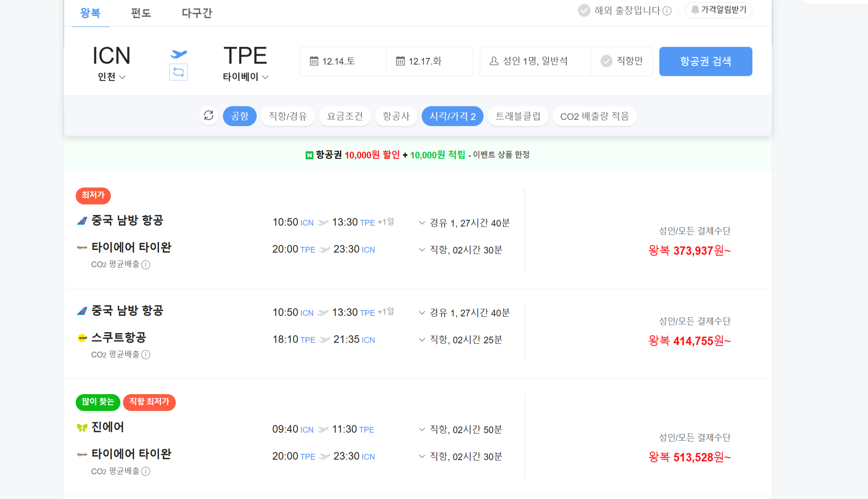The height and width of the screenshot is (499, 868).
Task: Open the 인천 departure airport dropdown
Action: pyautogui.click(x=111, y=77)
